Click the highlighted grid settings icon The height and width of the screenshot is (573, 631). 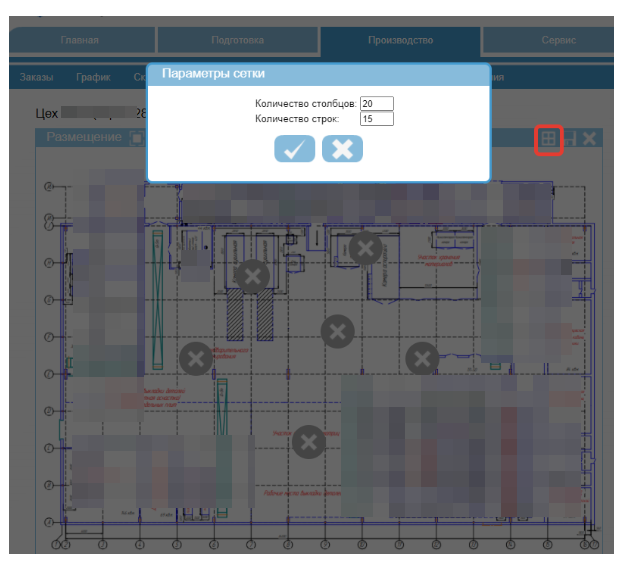[x=548, y=139]
